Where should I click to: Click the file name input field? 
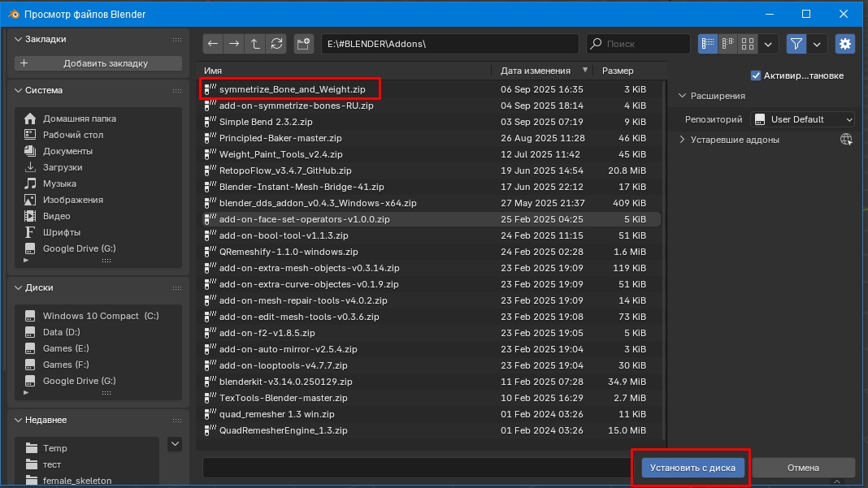click(419, 468)
